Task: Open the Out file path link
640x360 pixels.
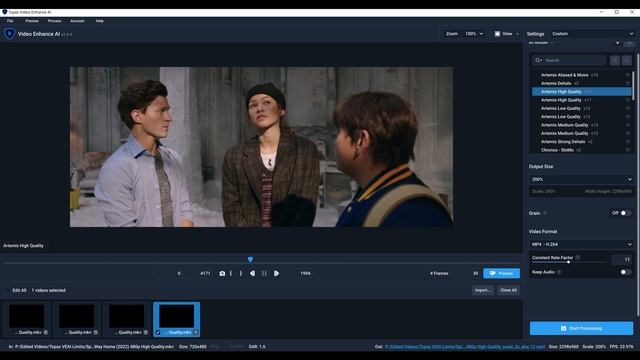Action: 464,347
